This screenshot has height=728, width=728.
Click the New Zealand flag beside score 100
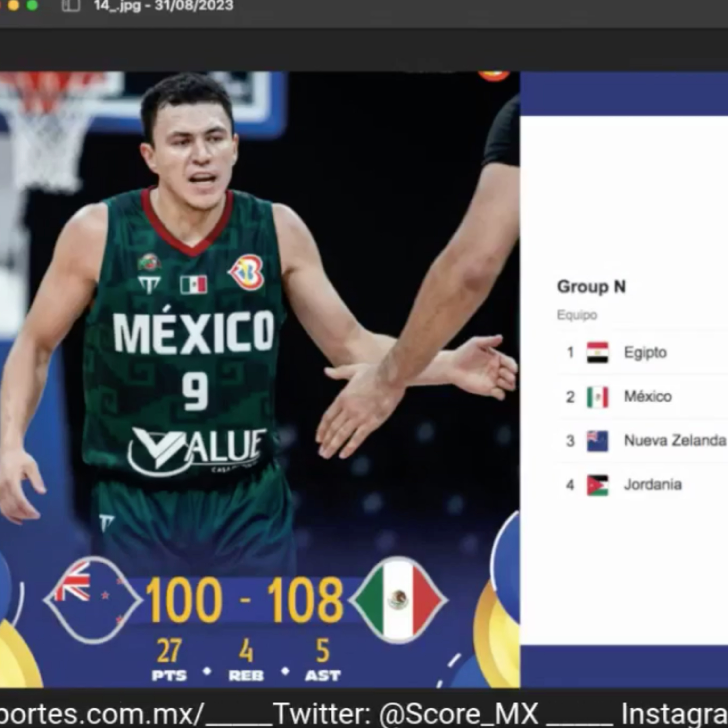[x=92, y=600]
